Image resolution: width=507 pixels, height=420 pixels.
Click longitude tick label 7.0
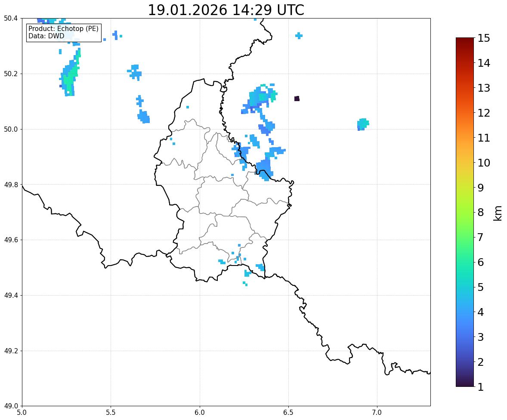377,413
